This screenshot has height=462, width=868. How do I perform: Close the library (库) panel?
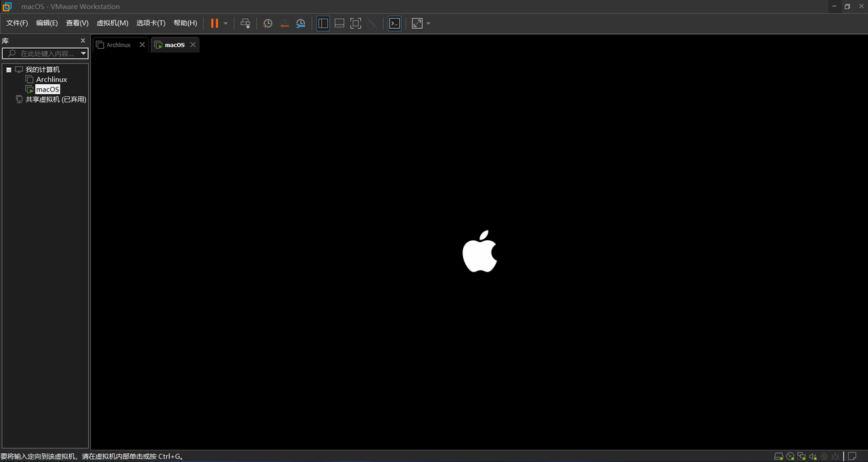pos(83,41)
